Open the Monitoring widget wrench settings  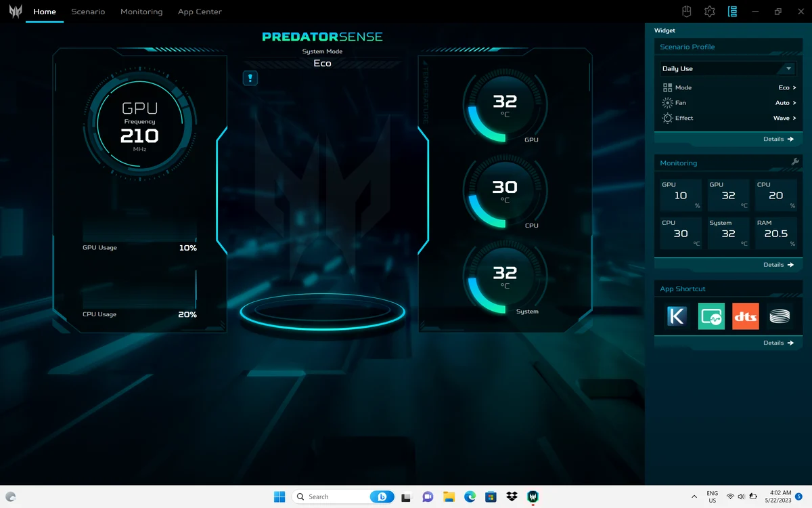tap(795, 162)
